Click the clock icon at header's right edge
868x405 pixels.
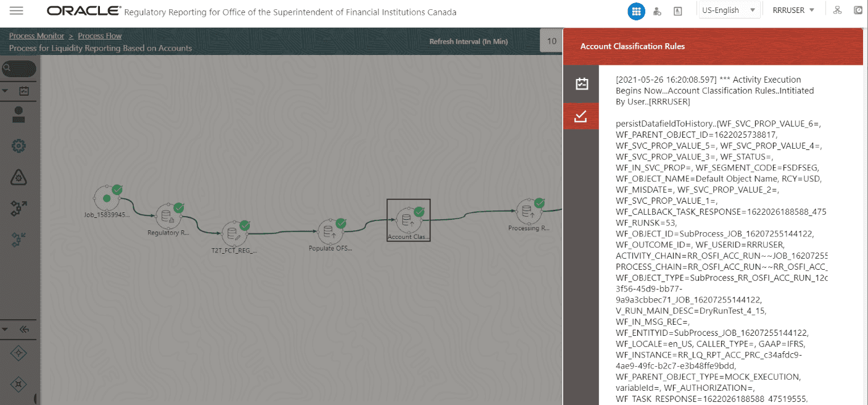858,10
